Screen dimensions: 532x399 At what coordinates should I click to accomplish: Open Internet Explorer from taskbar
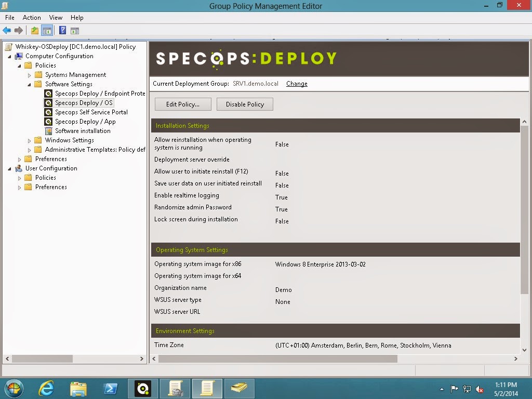[x=46, y=389]
